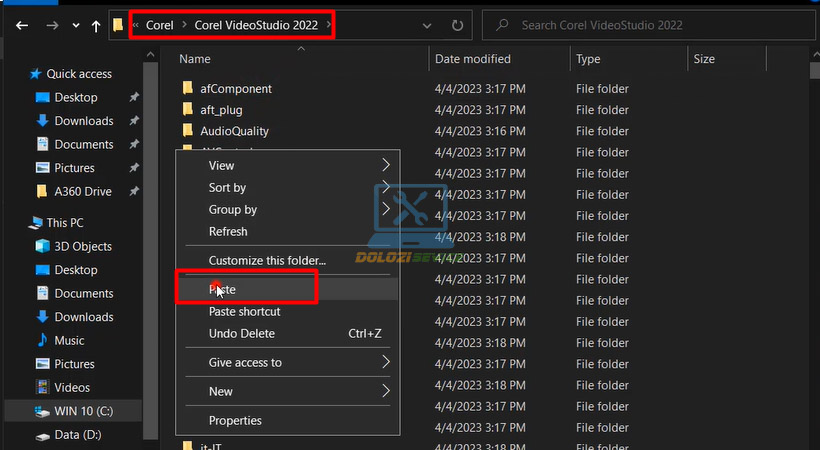Select the WIN 10 (C:) drive
This screenshot has height=450, width=820.
tap(73, 411)
